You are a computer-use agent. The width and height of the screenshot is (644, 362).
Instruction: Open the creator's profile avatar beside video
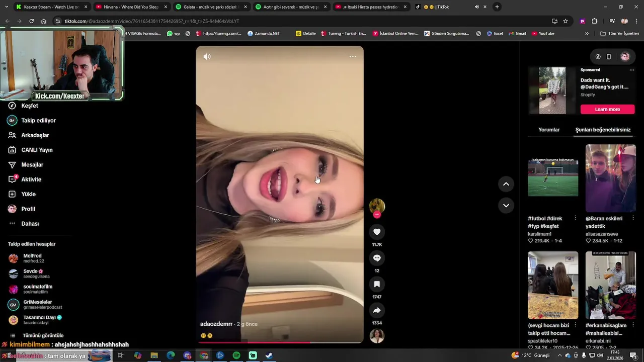377,206
